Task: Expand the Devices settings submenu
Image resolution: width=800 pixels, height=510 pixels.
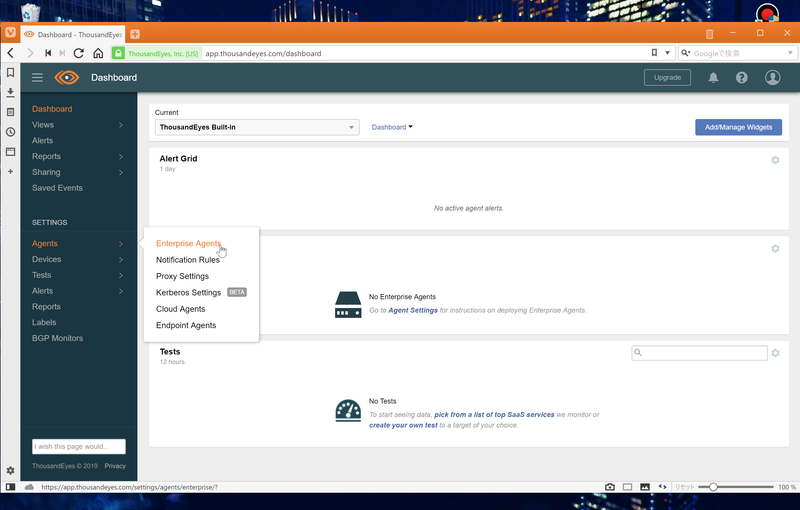Action: pos(121,260)
